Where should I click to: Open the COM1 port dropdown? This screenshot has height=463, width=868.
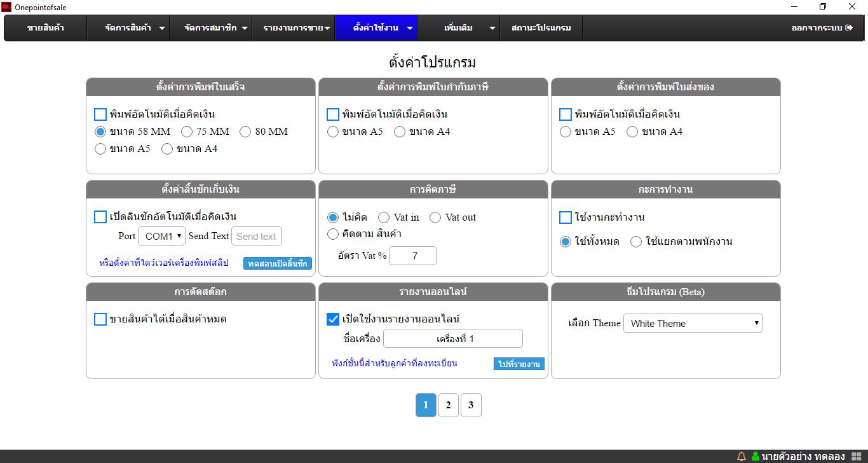click(161, 236)
